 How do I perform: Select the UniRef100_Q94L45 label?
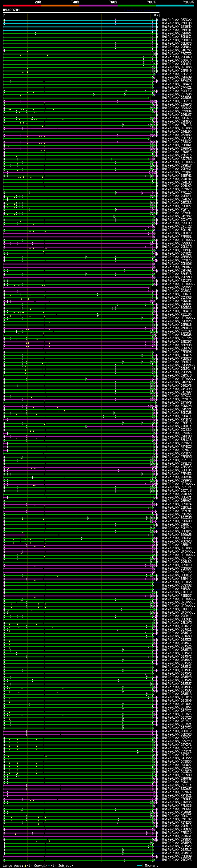[176, 494]
